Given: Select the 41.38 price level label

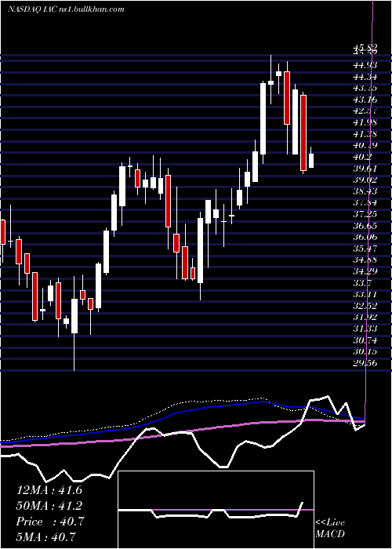Looking at the screenshot, I should point(365,134).
